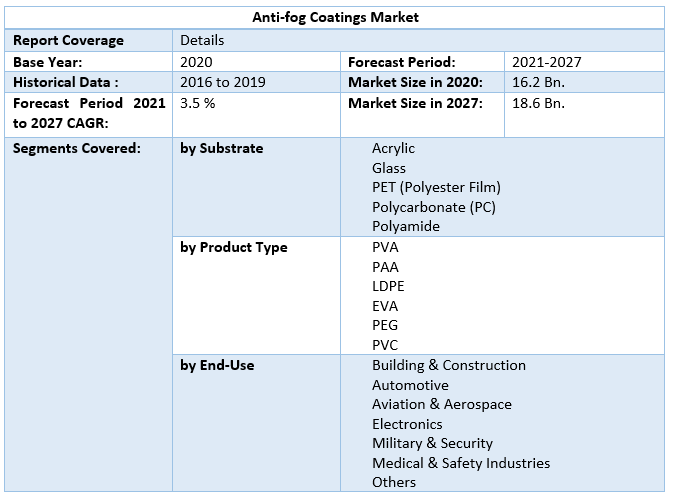This screenshot has width=684, height=500.
Task: Select the 3.5 % CAGR value
Action: [198, 103]
